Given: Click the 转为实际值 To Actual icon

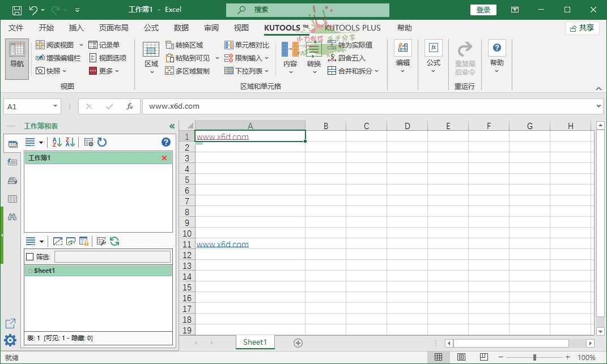Looking at the screenshot, I should tap(332, 44).
